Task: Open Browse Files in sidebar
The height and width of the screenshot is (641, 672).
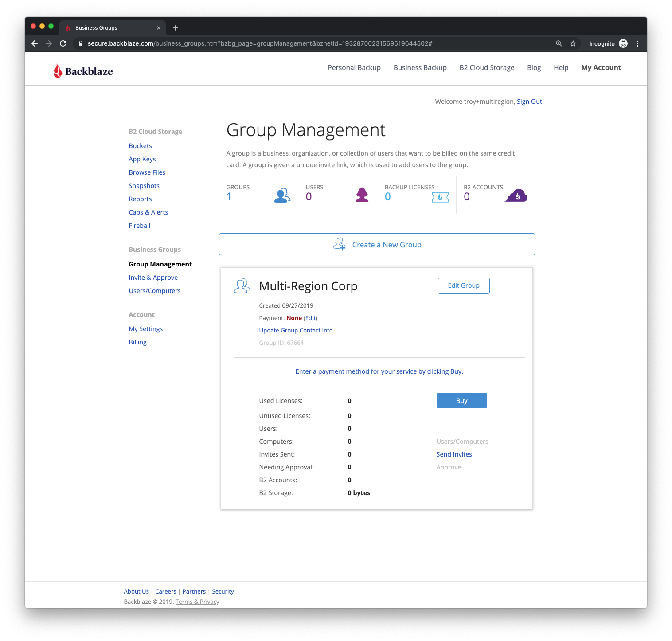Action: pos(147,172)
